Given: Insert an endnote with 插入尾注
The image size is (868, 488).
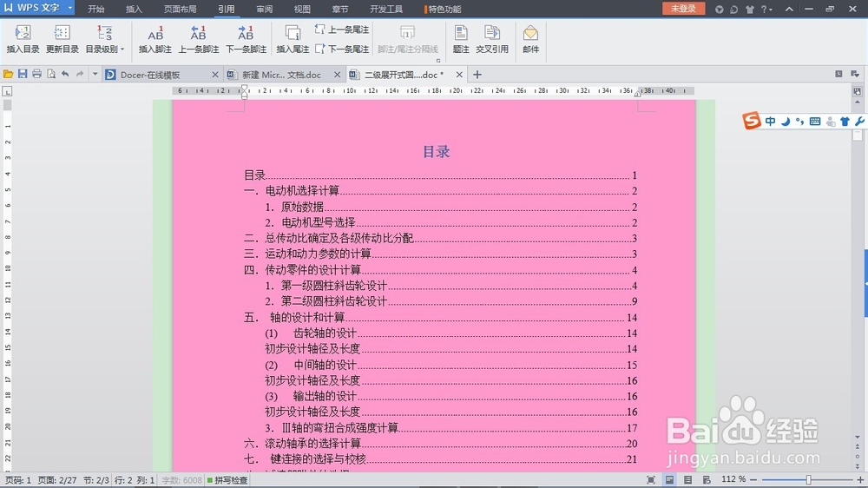Looking at the screenshot, I should point(293,39).
